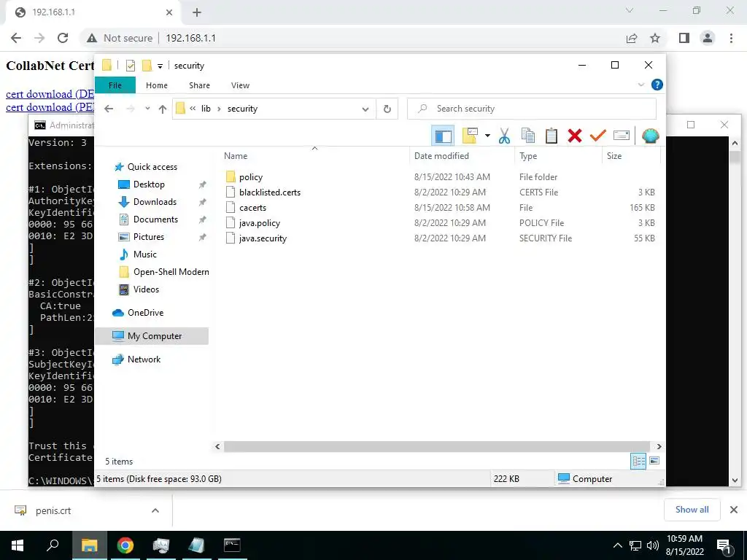Screen dimensions: 747x560
Task: Refresh the security folder view
Action: pos(387,109)
